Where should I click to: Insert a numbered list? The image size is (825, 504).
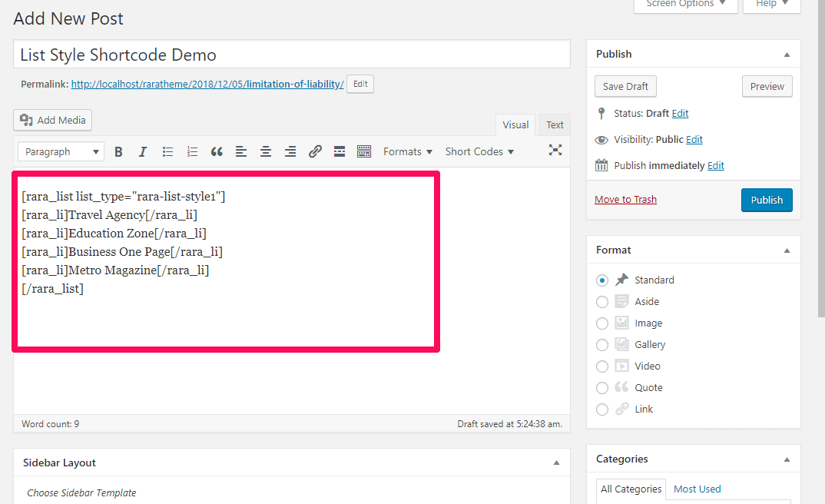(x=192, y=151)
